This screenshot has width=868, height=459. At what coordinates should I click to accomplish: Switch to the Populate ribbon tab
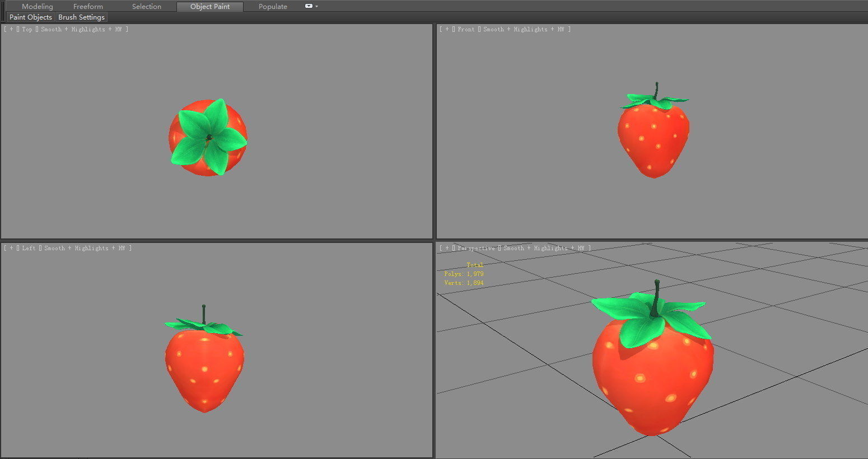(x=273, y=7)
